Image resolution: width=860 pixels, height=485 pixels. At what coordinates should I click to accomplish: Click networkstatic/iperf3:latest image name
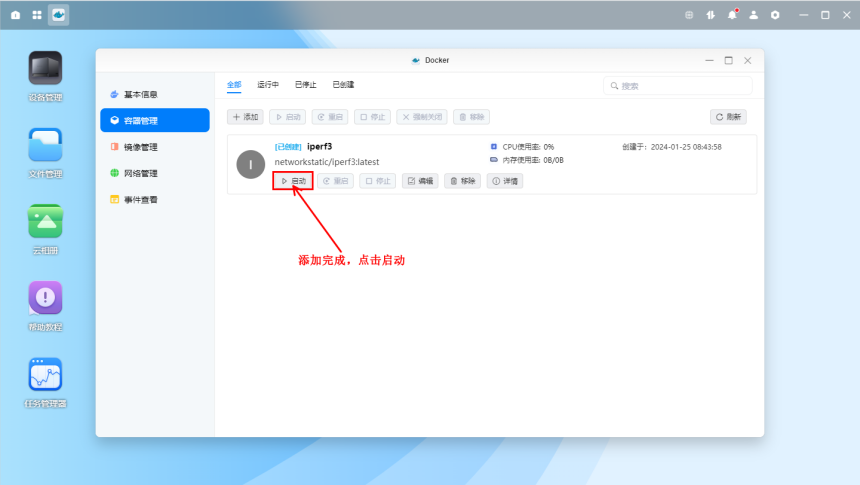[327, 162]
